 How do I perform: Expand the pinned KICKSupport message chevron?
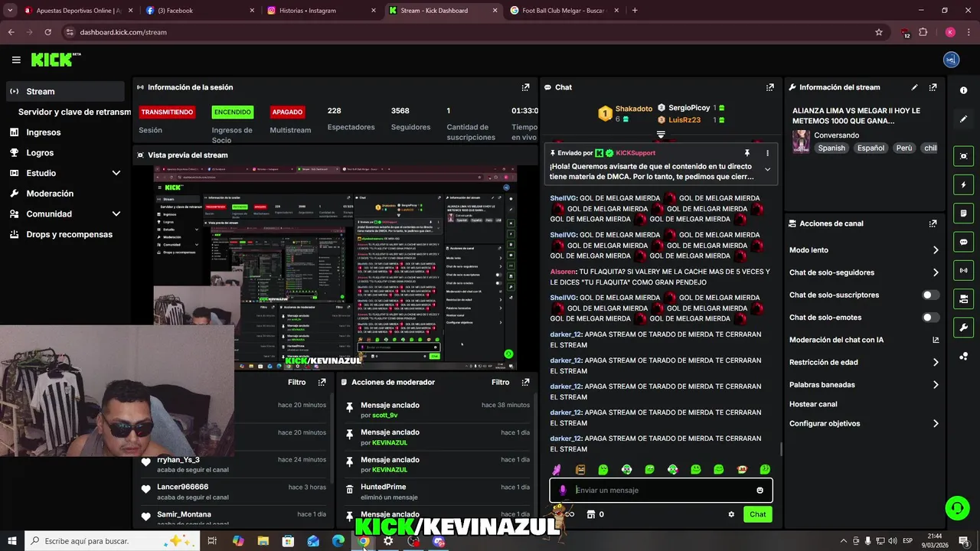[767, 170]
